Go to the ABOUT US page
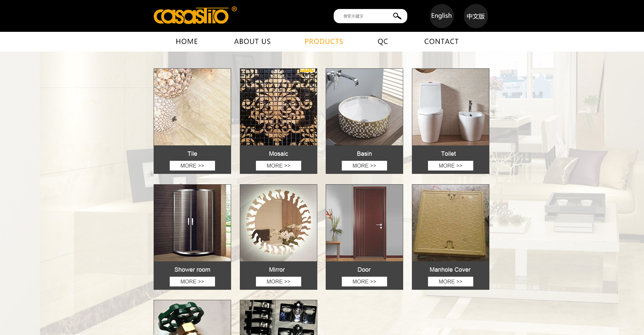The width and height of the screenshot is (644, 335). pyautogui.click(x=252, y=42)
